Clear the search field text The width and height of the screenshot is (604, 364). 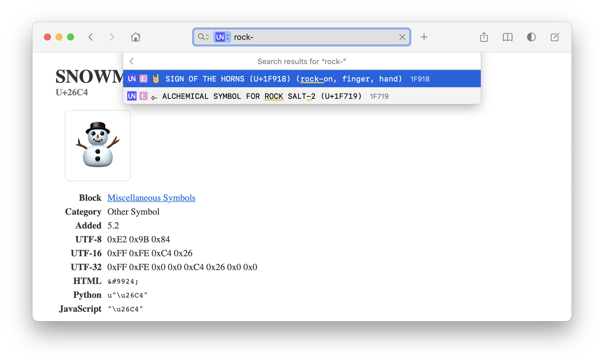[x=402, y=37]
